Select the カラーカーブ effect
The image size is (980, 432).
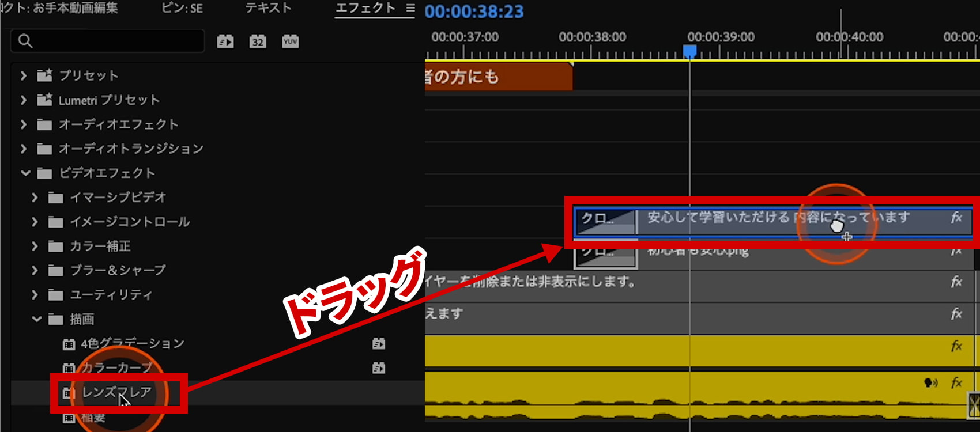click(x=116, y=367)
